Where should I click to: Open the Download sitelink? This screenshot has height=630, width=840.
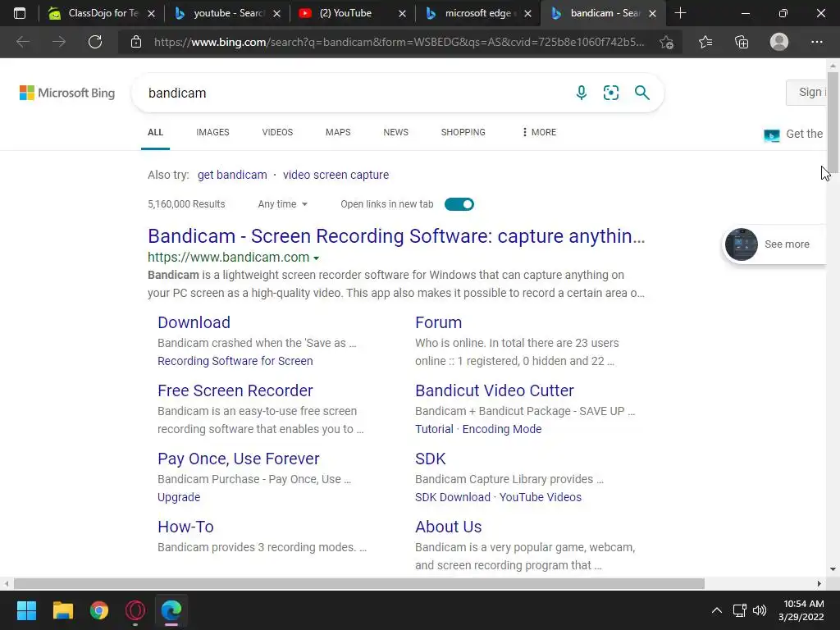point(194,322)
